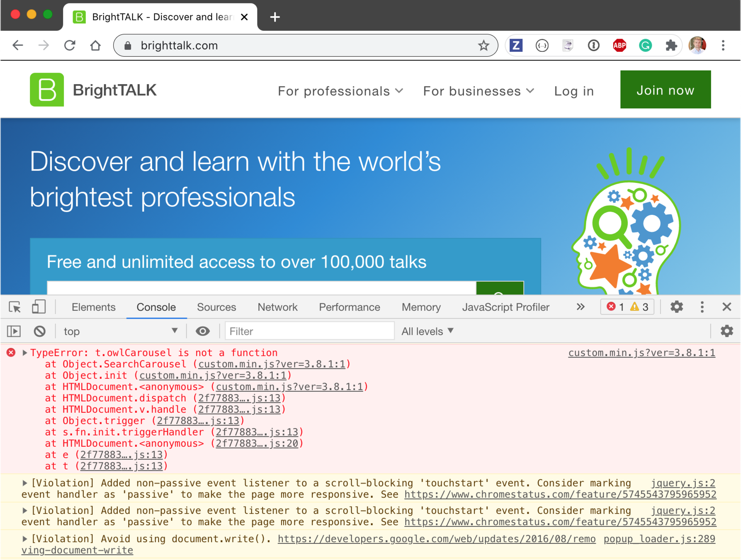
Task: Focus the console Filter field
Action: click(309, 331)
